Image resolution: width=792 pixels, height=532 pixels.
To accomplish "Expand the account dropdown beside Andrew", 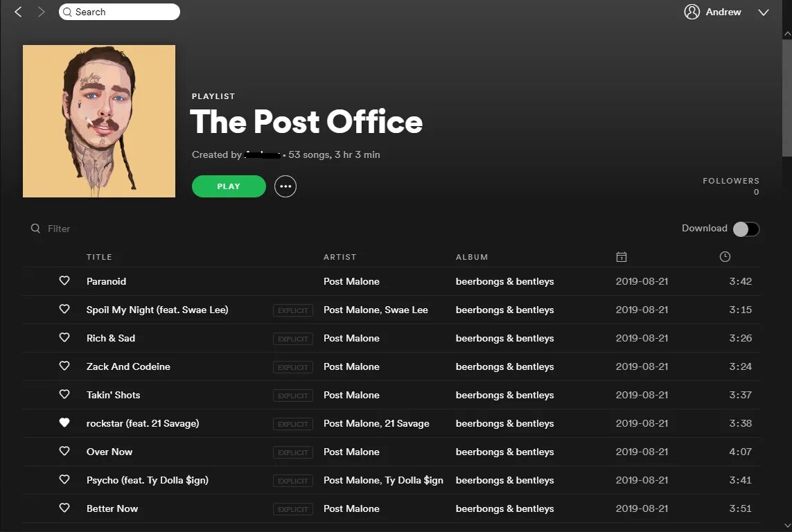I will (x=764, y=12).
